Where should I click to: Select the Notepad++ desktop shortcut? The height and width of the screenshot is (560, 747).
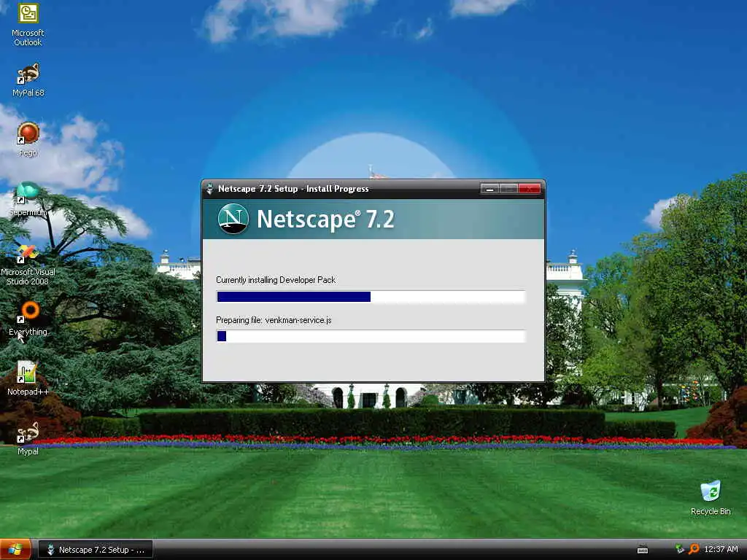pyautogui.click(x=28, y=378)
